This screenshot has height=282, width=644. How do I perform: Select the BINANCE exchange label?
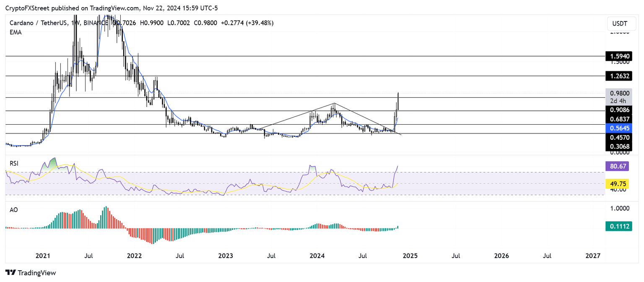[96, 23]
